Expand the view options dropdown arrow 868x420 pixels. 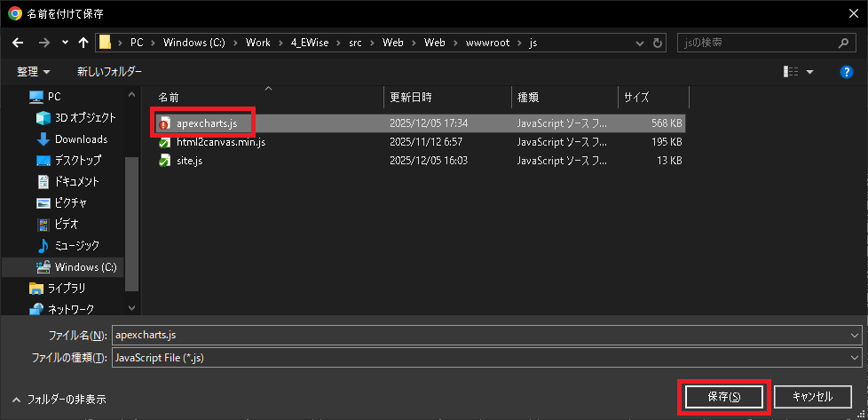(x=809, y=72)
